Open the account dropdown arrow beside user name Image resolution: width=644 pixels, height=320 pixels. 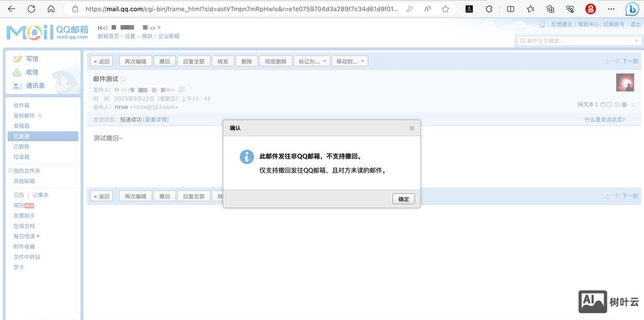click(159, 28)
